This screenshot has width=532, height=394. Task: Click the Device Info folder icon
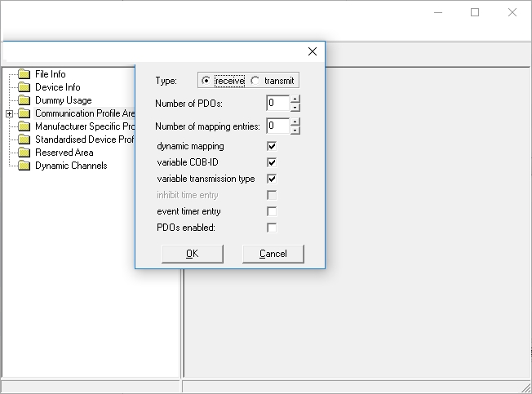coord(24,87)
